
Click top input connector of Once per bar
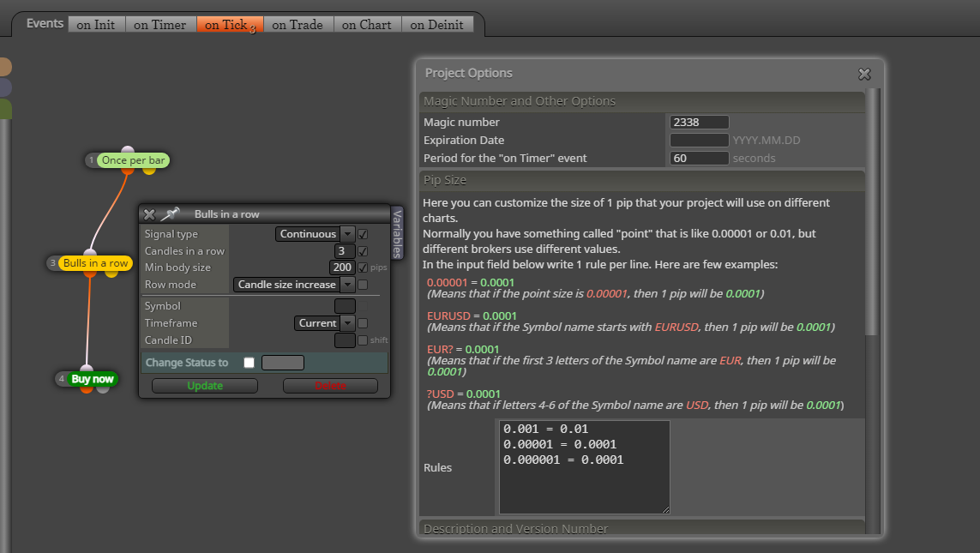(x=128, y=150)
